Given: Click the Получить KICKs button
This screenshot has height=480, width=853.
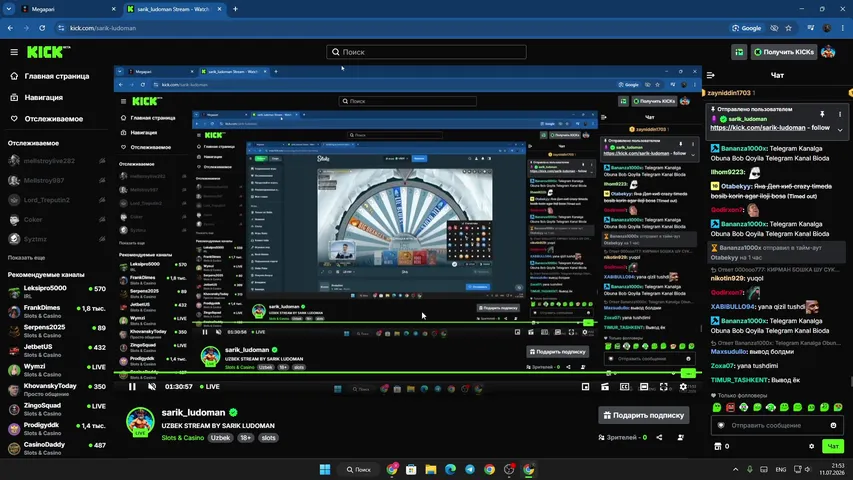Looking at the screenshot, I should 784,52.
